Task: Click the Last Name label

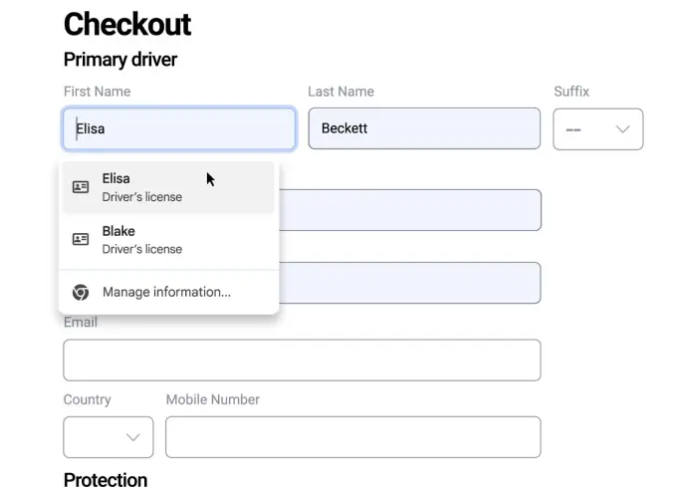Action: click(x=340, y=91)
